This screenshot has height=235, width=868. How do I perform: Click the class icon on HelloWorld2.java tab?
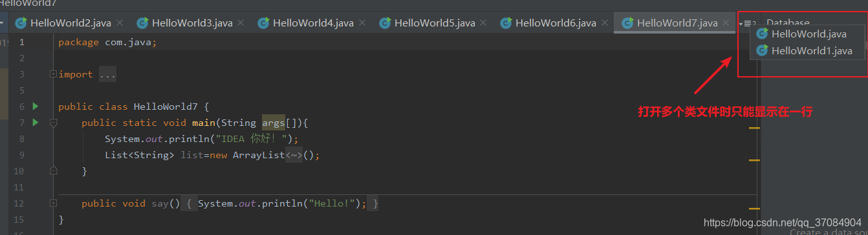pos(21,23)
